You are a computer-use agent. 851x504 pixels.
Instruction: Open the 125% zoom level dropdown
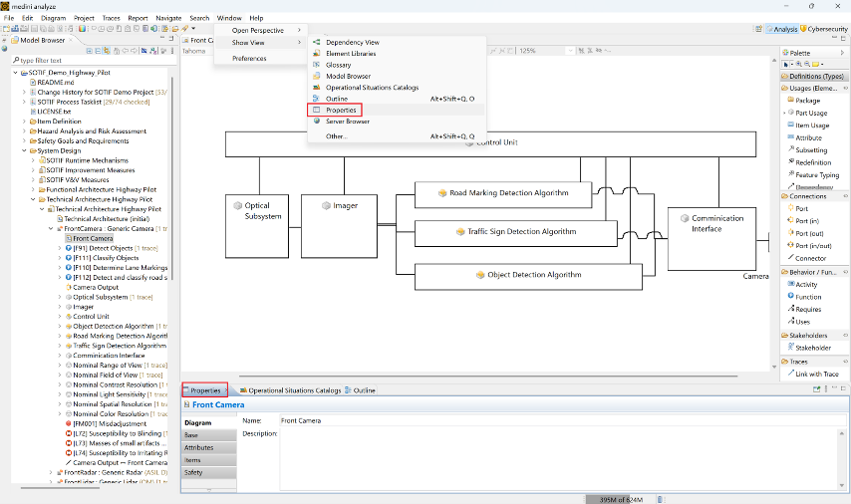[x=570, y=51]
